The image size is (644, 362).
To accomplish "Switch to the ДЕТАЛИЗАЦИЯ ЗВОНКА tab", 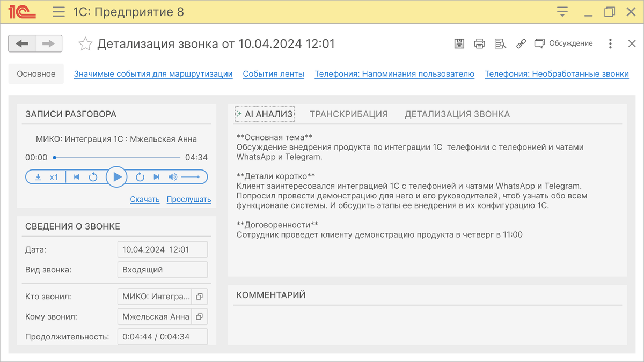I will tap(457, 114).
